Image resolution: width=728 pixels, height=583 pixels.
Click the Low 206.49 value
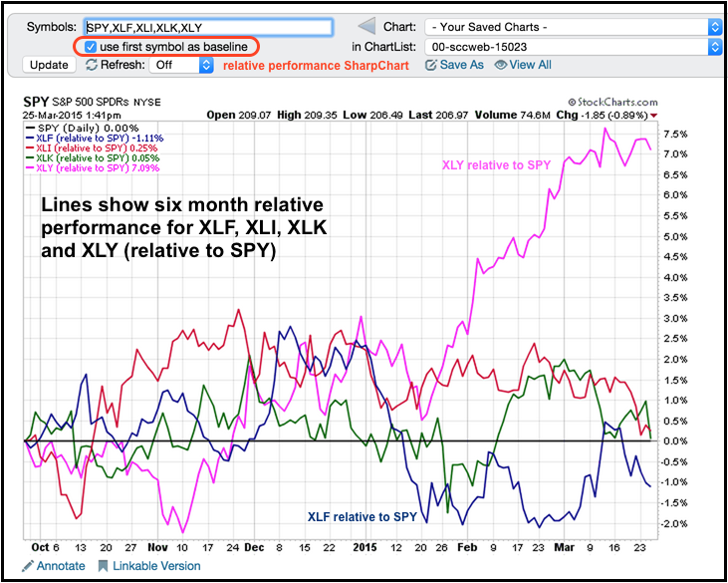(x=374, y=115)
